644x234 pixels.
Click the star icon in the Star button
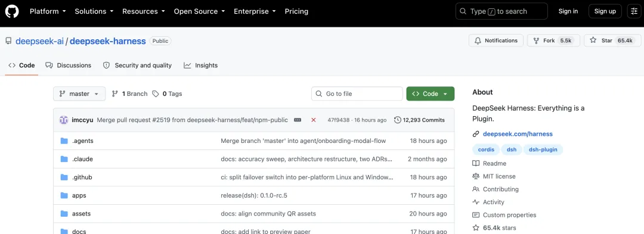pyautogui.click(x=593, y=40)
